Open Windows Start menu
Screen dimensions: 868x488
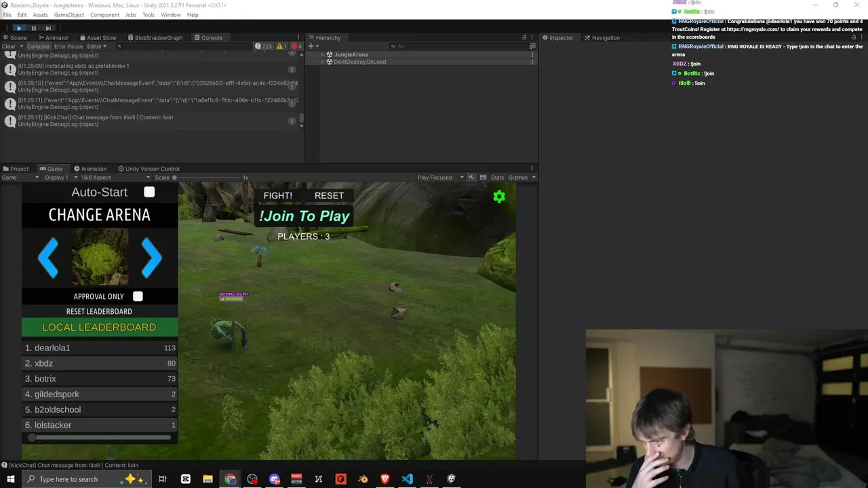pos(10,479)
